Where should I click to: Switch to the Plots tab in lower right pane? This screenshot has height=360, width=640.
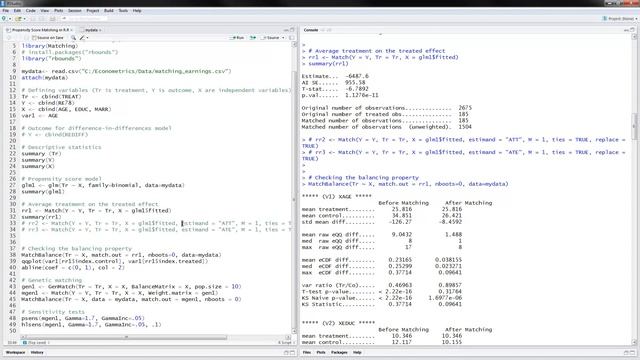click(x=321, y=352)
